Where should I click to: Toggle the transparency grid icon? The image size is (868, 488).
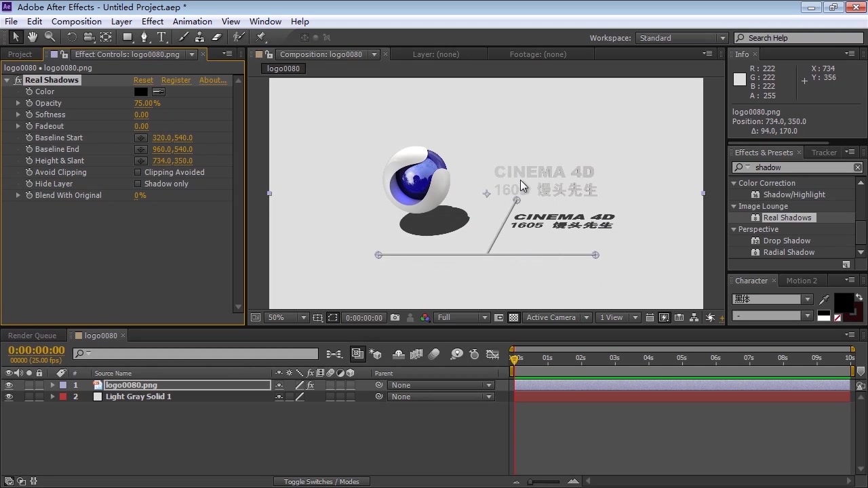[514, 317]
